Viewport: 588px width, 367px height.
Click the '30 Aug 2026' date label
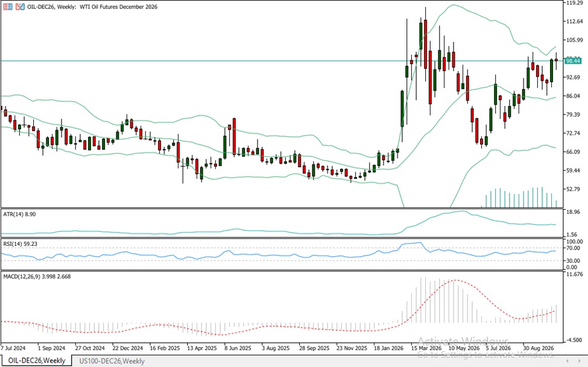click(539, 348)
